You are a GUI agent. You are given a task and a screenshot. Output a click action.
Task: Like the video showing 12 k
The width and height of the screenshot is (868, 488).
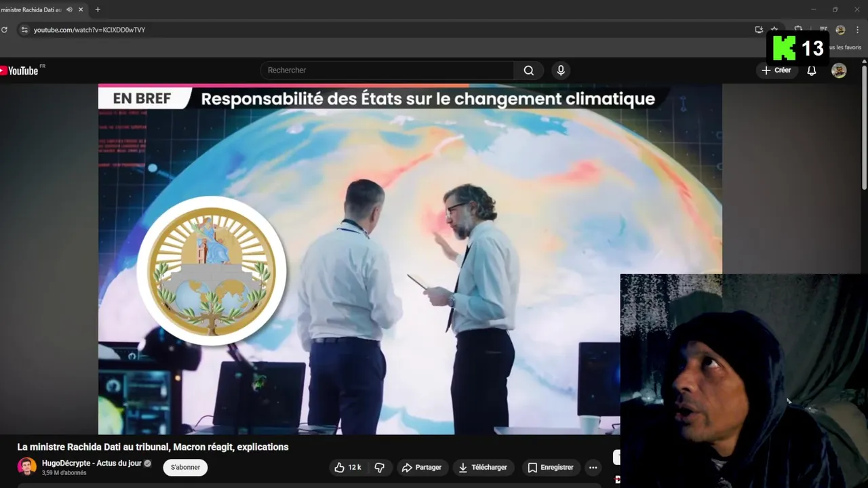point(348,468)
